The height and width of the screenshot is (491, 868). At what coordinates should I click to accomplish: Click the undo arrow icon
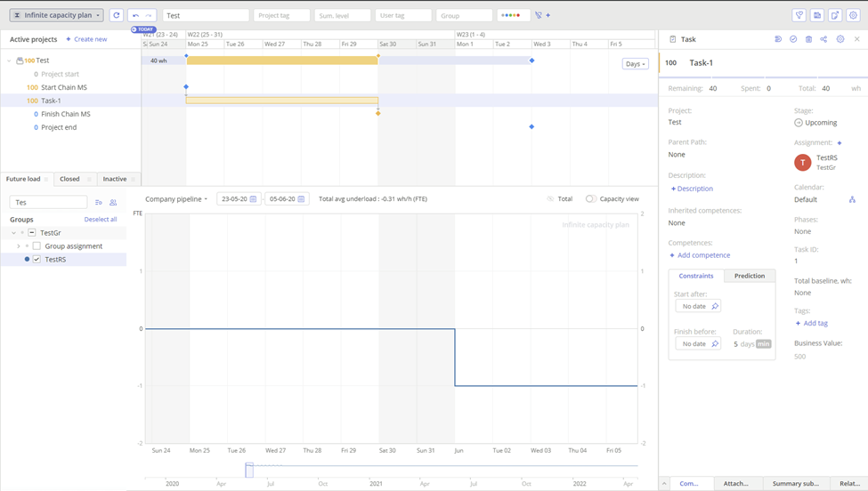135,15
